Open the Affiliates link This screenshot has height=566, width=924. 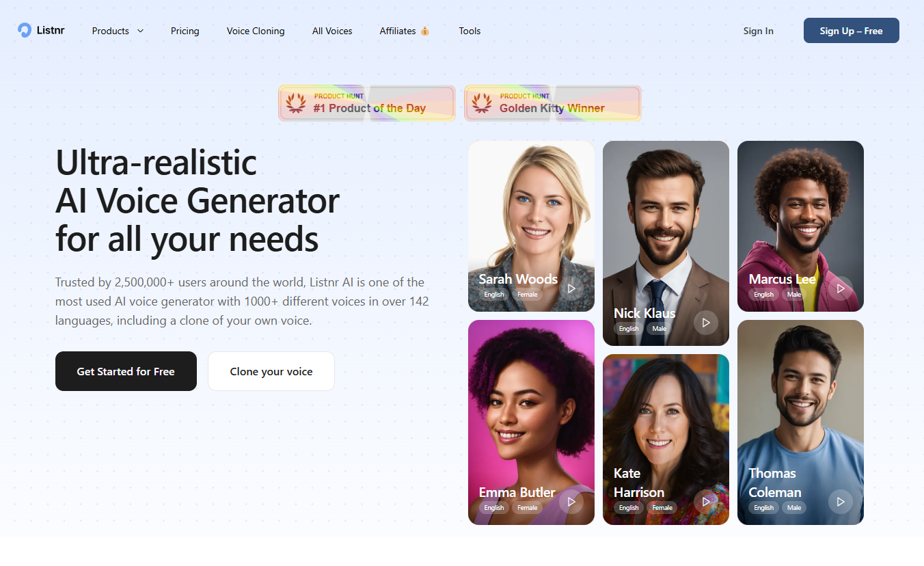point(405,31)
